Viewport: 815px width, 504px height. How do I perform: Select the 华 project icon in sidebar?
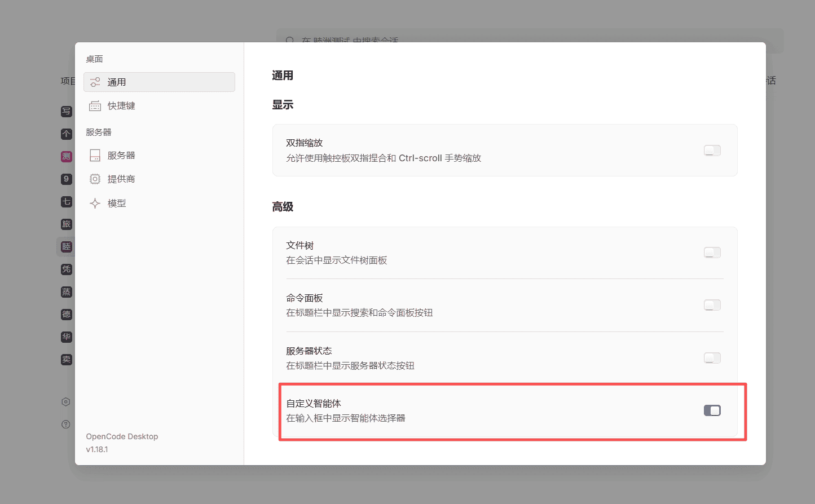[x=67, y=337]
